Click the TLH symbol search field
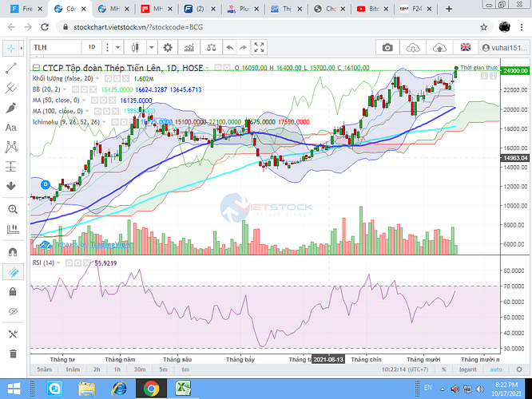The height and width of the screenshot is (399, 532). (x=56, y=47)
